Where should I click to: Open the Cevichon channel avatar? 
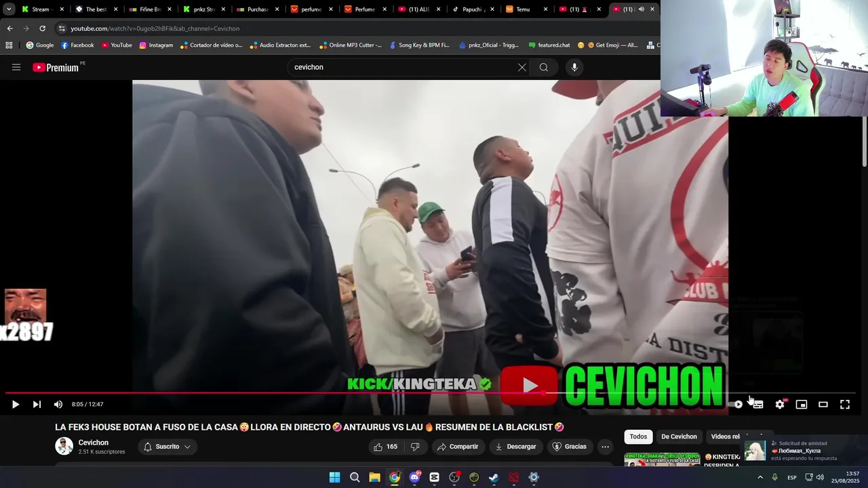pyautogui.click(x=64, y=446)
